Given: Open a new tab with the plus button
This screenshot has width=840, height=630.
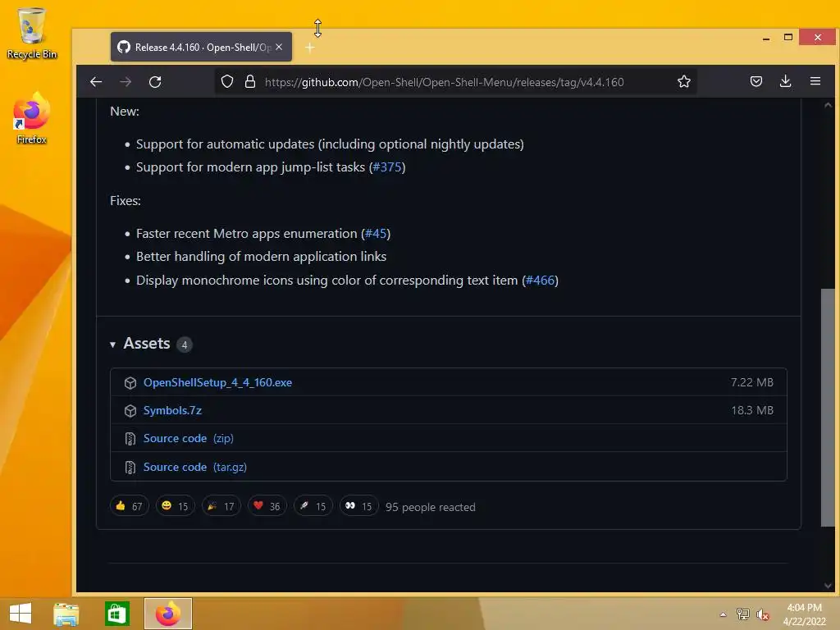Looking at the screenshot, I should 309,48.
